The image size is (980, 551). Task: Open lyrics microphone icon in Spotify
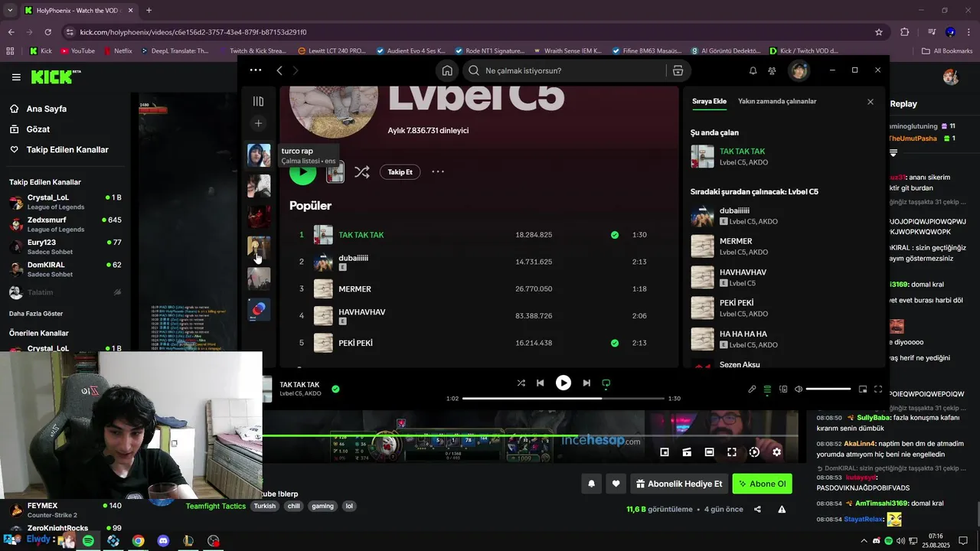752,389
